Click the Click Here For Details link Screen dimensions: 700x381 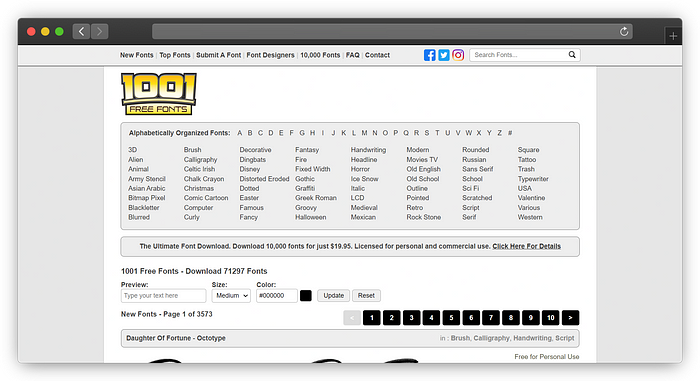pyautogui.click(x=526, y=246)
